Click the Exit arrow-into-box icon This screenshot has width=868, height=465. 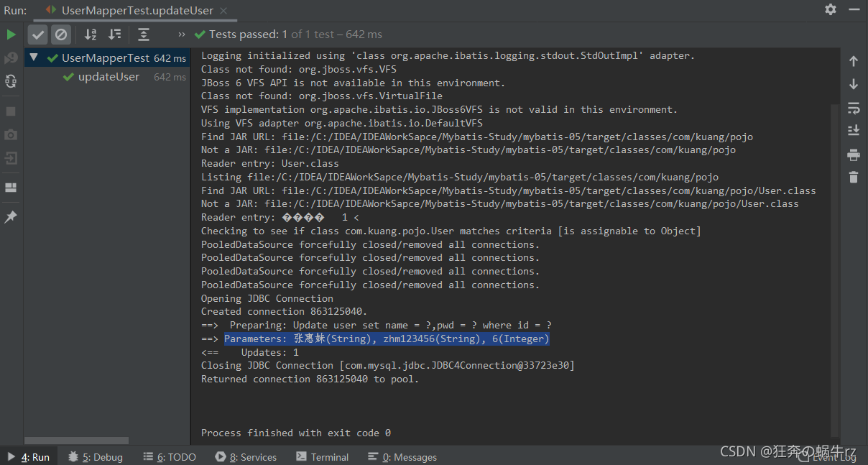click(x=11, y=158)
